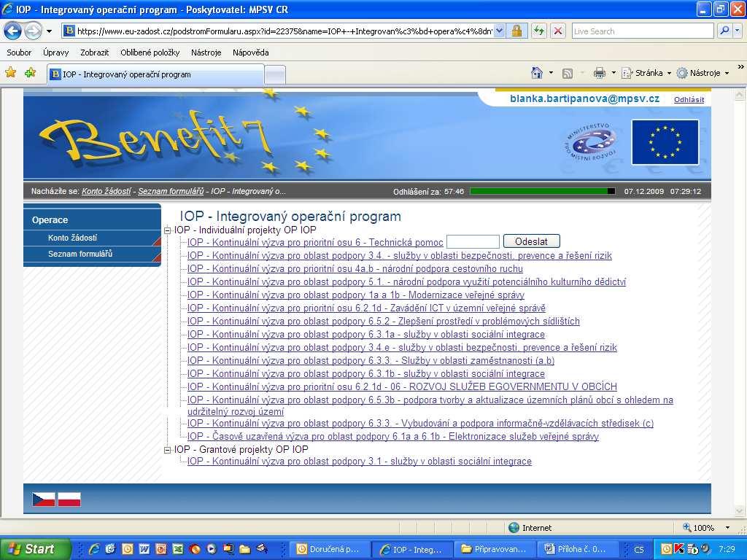Viewport: 747px width, 560px height.
Task: Open the 3.4. služby v oblasti bezpečnosti link
Action: click(x=399, y=256)
